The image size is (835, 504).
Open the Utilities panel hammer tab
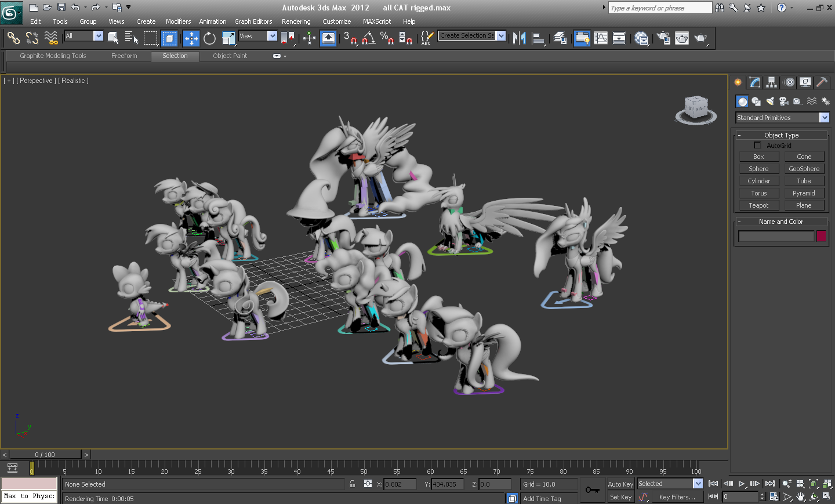pos(822,82)
